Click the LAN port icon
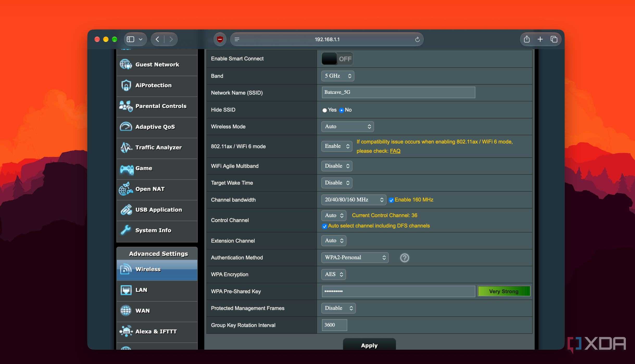The height and width of the screenshot is (364, 635). click(x=126, y=290)
